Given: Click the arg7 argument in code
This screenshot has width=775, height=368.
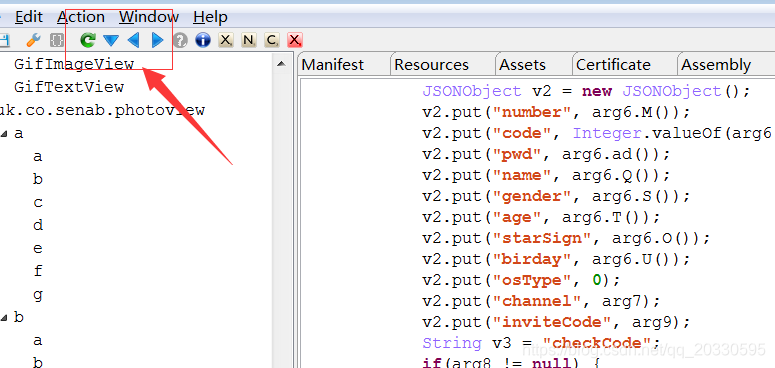Looking at the screenshot, I should (x=621, y=301).
